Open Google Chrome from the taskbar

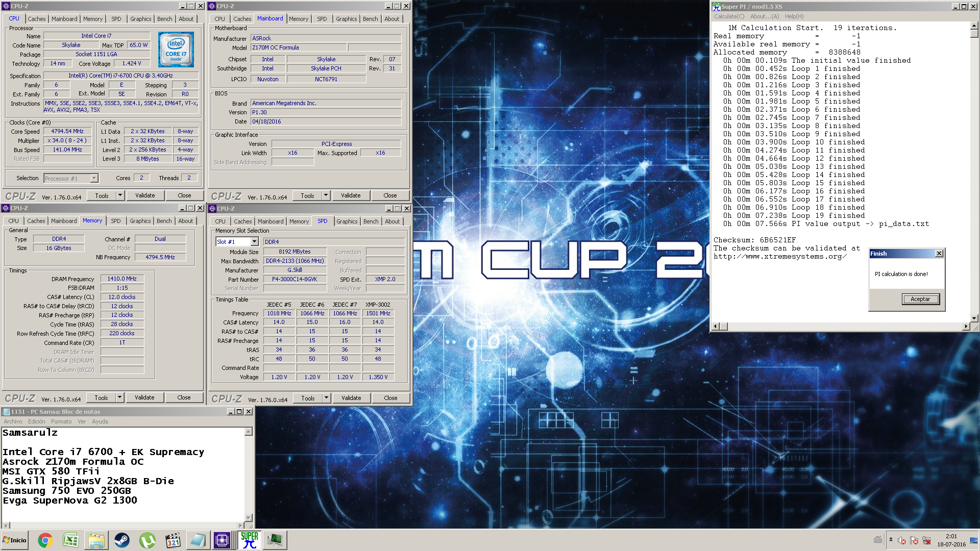(45, 540)
